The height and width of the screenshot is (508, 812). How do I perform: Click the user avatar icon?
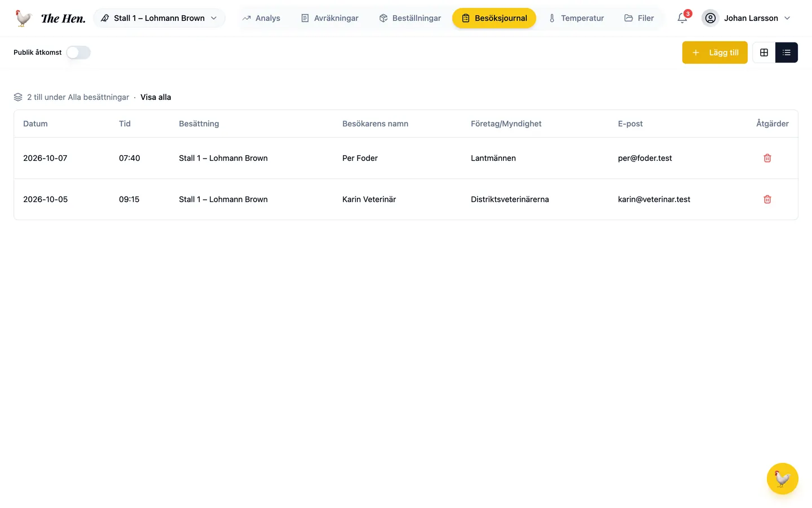coord(710,18)
